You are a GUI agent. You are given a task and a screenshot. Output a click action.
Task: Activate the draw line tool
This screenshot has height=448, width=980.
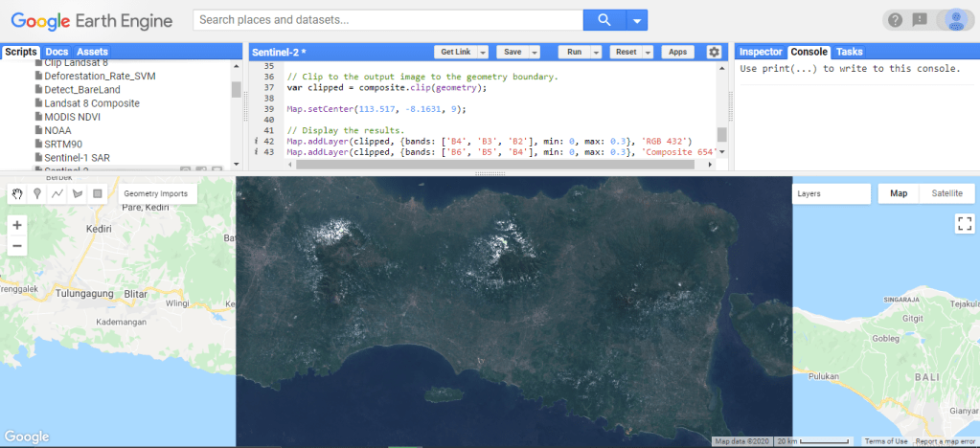click(57, 193)
